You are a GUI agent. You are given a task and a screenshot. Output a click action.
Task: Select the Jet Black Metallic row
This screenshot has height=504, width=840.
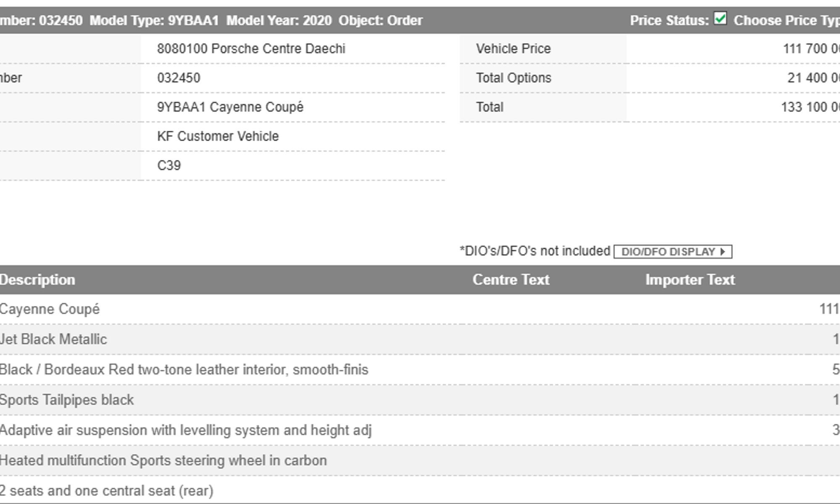[x=53, y=339]
